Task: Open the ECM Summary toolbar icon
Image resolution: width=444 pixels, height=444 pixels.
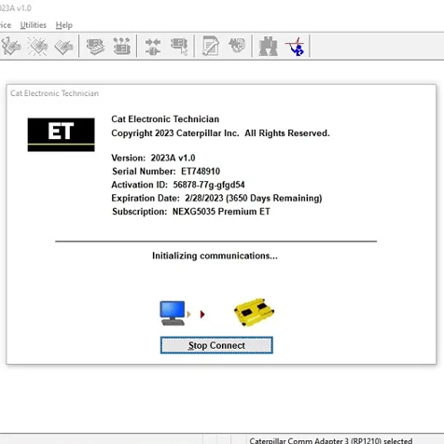Action: click(95, 46)
